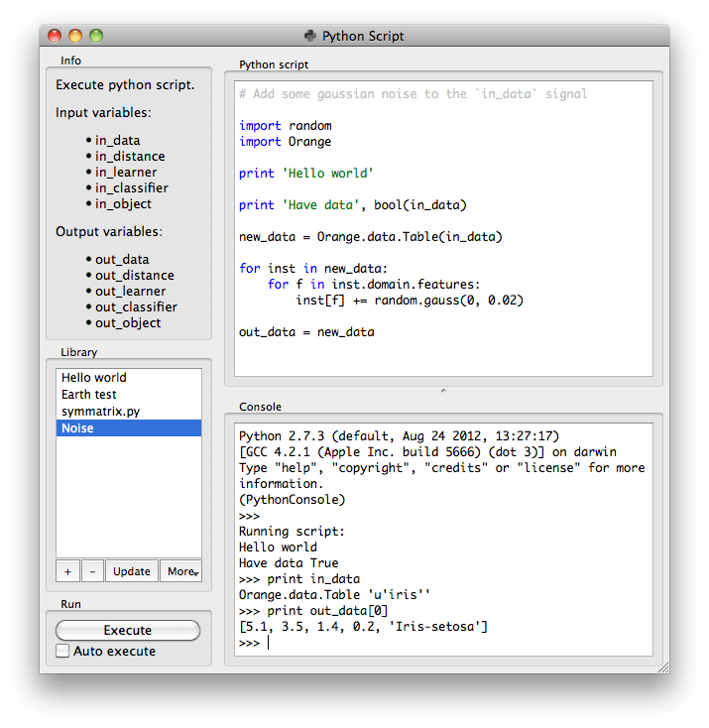Close the window with the red button
This screenshot has width=709, height=728.
(55, 36)
